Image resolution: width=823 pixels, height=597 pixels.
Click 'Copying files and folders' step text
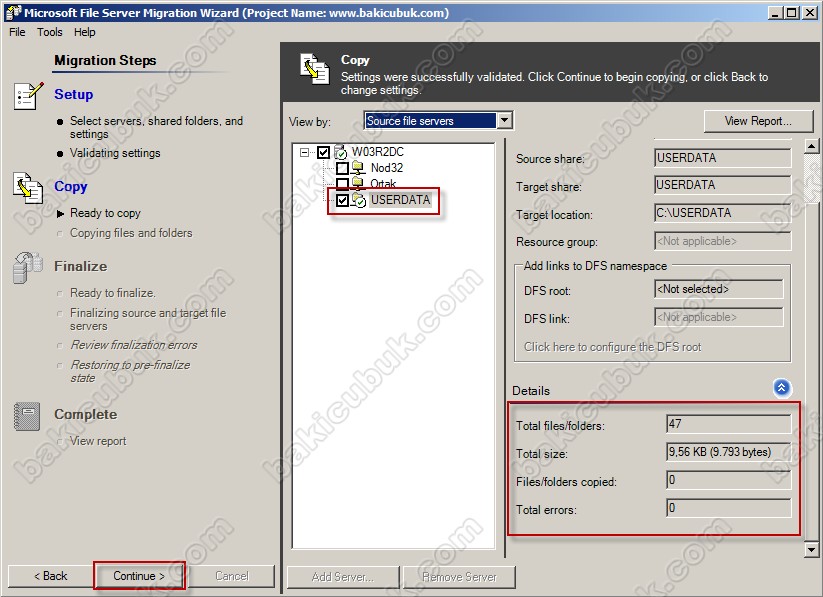pyautogui.click(x=131, y=233)
